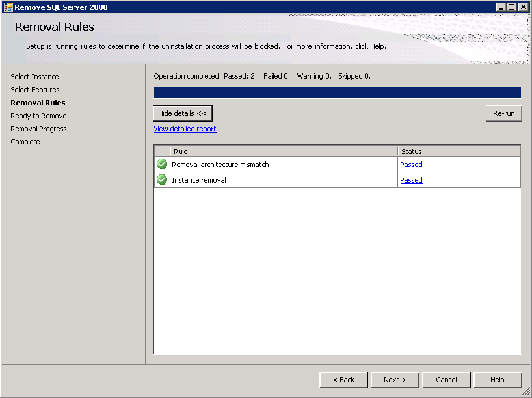
Task: Select the Select Instance step
Action: click(34, 77)
